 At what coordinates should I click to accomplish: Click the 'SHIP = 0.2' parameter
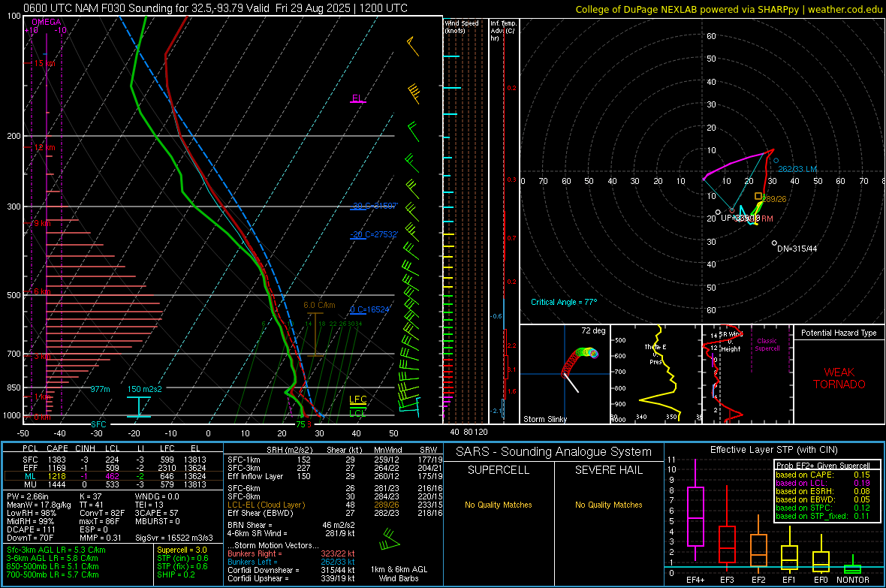coord(176,574)
